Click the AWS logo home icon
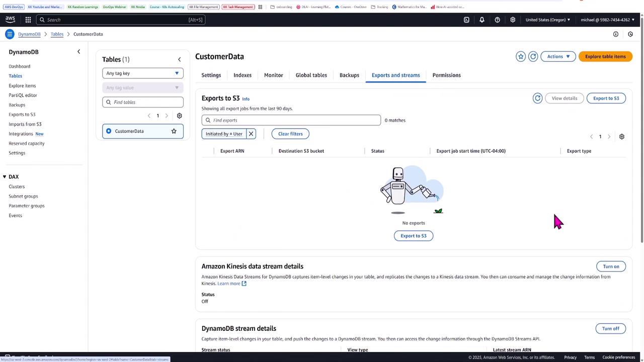Image resolution: width=644 pixels, height=362 pixels. pos(11,20)
